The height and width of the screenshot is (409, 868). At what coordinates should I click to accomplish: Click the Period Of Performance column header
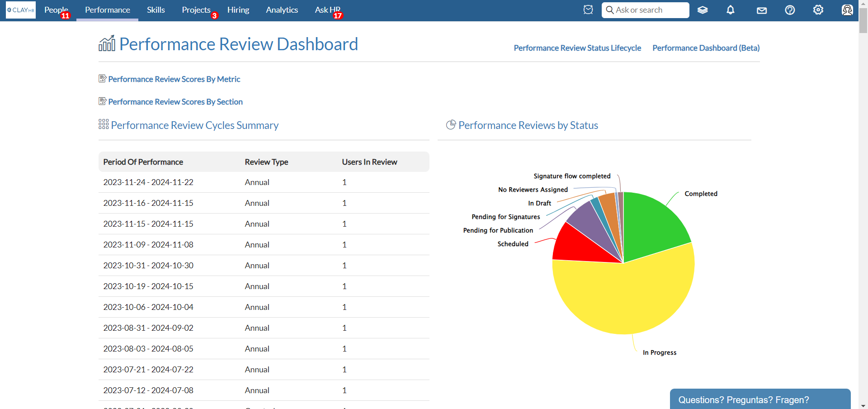(x=143, y=162)
